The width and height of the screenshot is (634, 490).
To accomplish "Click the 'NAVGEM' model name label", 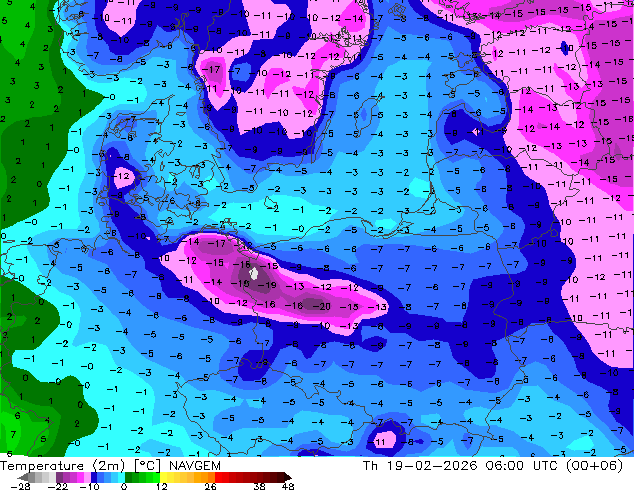I will (195, 466).
